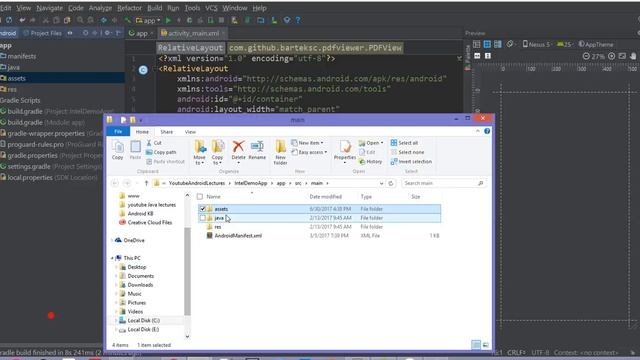Open the API 25 version dropdown in Preview

click(x=565, y=44)
